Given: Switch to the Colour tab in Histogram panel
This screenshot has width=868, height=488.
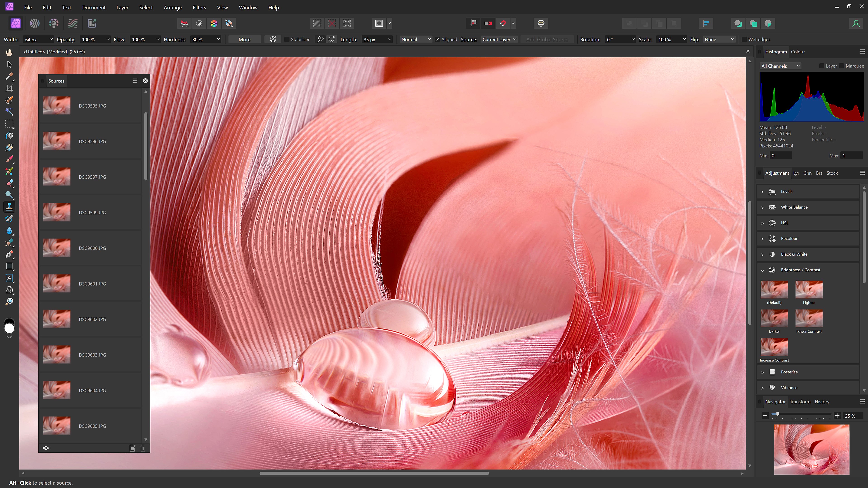Looking at the screenshot, I should click(x=798, y=52).
